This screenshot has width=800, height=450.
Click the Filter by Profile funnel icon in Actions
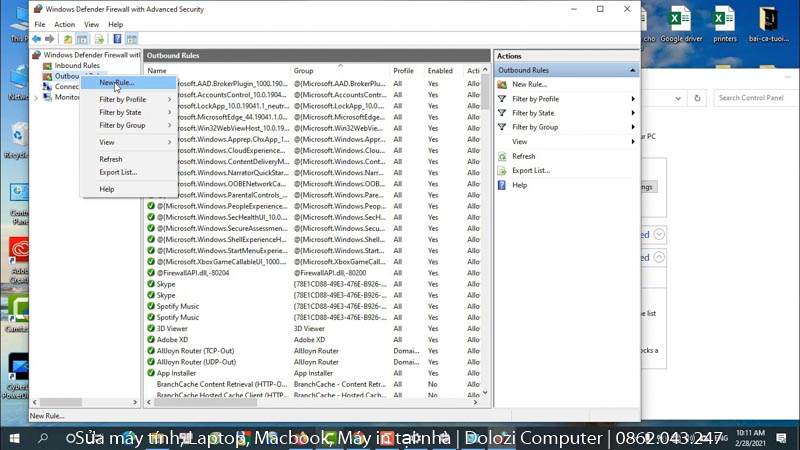[x=502, y=99]
